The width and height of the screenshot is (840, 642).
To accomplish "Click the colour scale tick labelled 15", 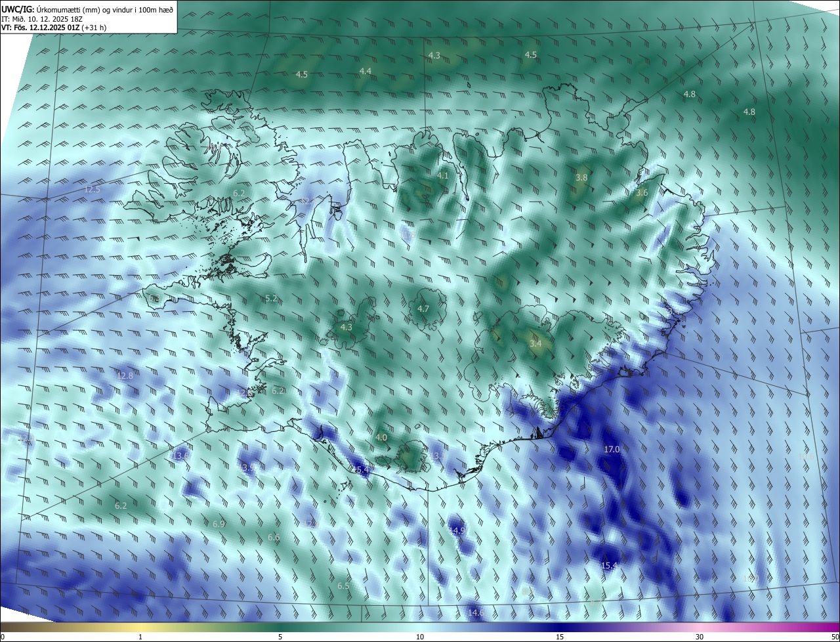I will (x=560, y=637).
